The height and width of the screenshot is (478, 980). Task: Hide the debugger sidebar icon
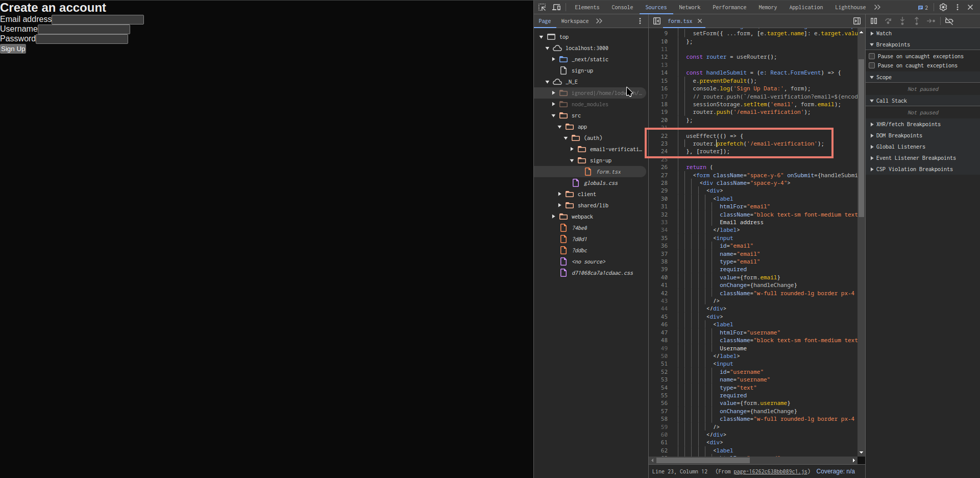857,21
